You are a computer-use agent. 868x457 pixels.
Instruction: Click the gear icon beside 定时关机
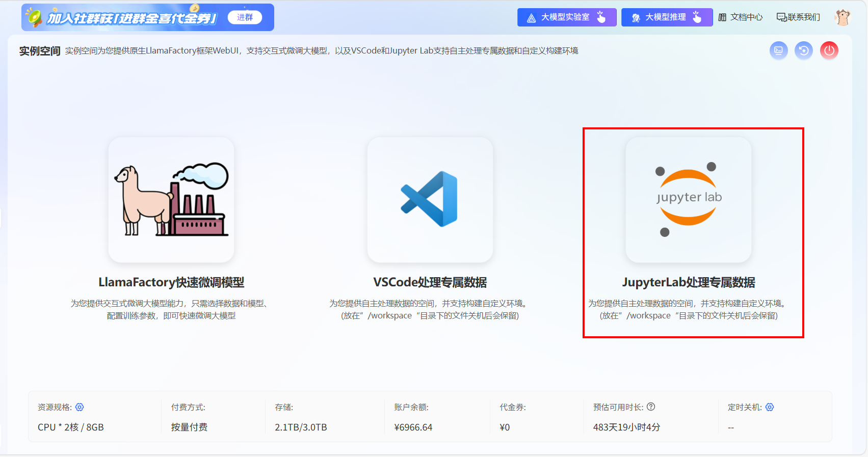click(x=770, y=407)
